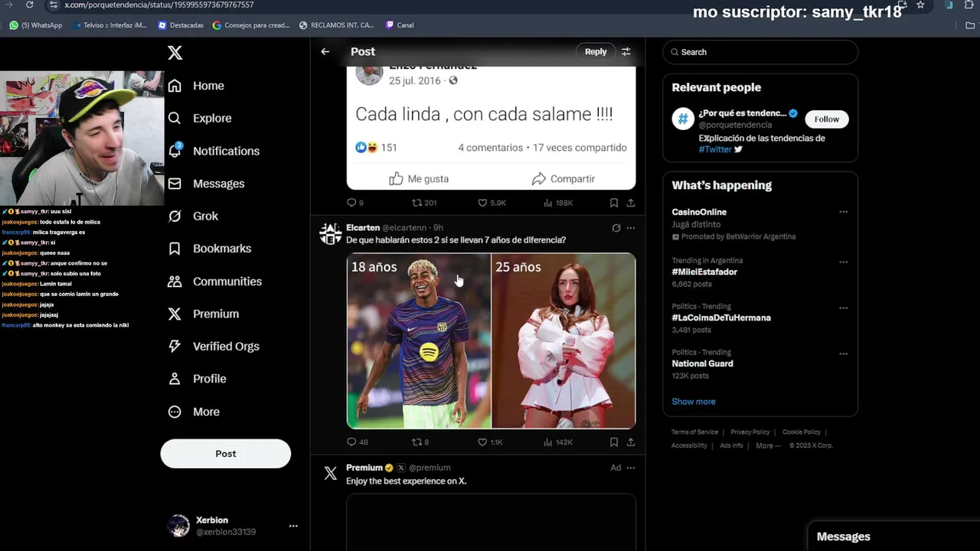
Task: Open more options on Premium ad
Action: pos(631,468)
